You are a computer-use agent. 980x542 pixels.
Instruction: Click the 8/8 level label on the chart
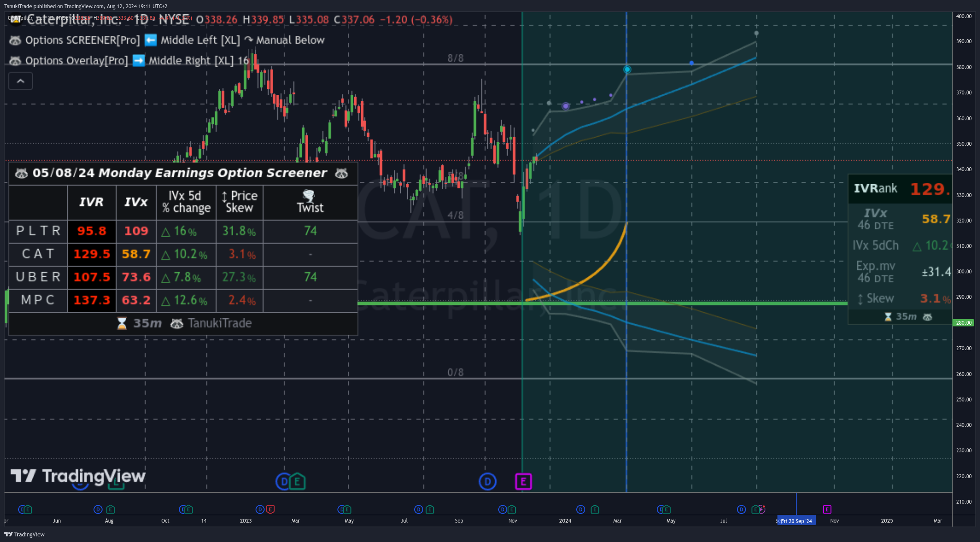456,58
